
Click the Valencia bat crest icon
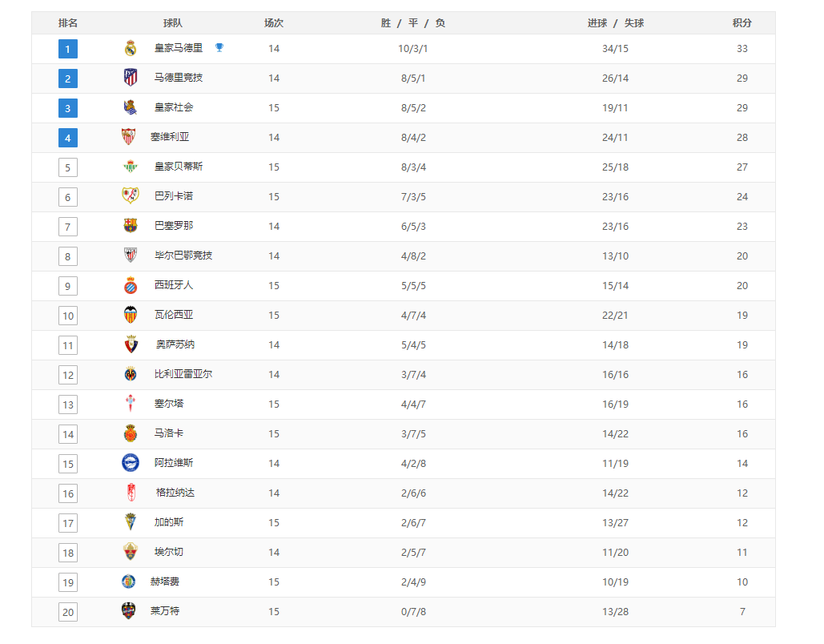131,314
